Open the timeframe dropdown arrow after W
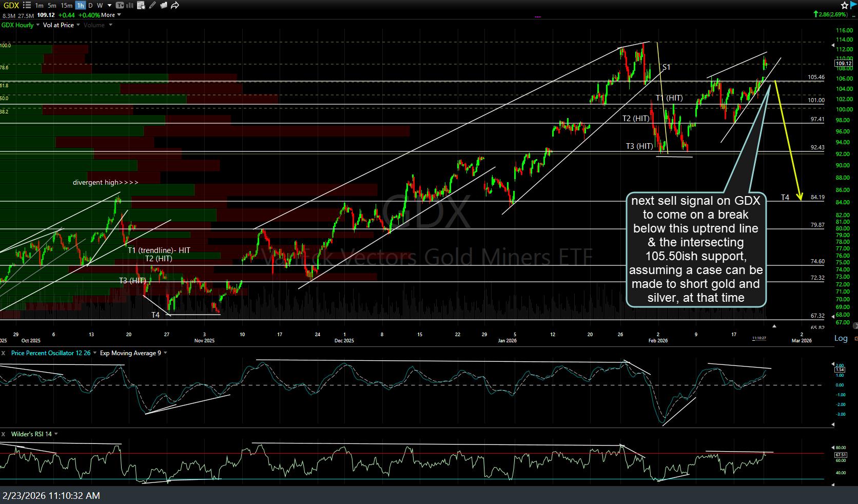 (x=109, y=6)
